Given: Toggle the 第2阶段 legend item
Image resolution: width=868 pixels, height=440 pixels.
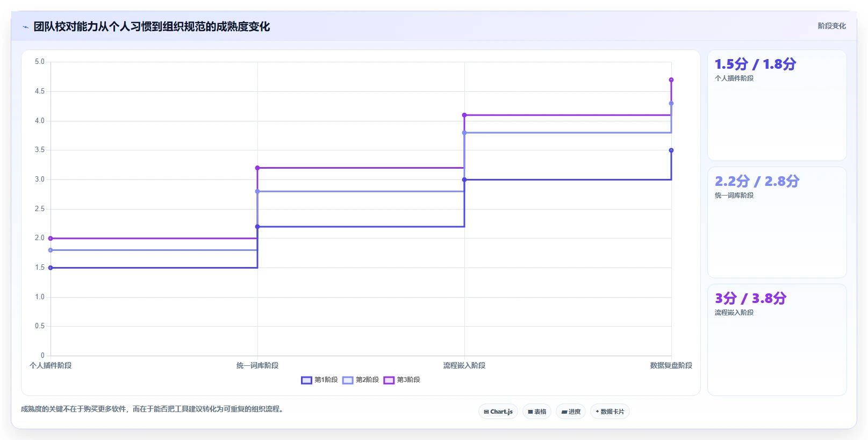Looking at the screenshot, I should [x=361, y=380].
